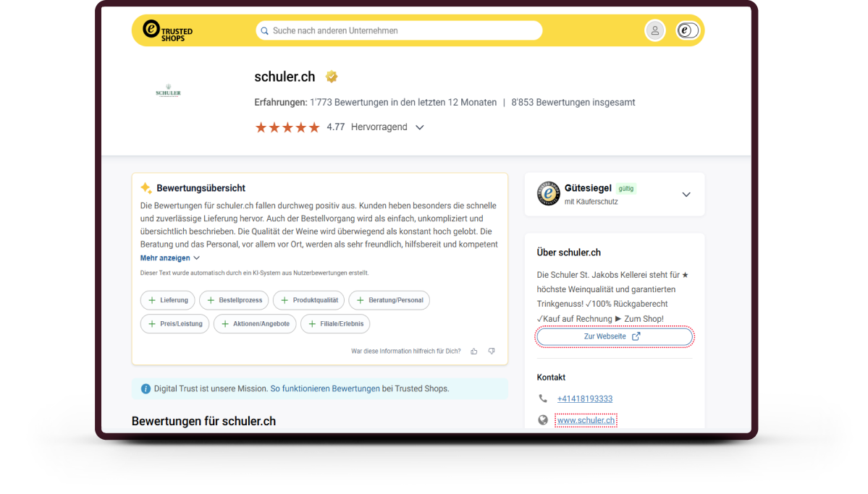Click the Trusted Shops logo

(167, 30)
